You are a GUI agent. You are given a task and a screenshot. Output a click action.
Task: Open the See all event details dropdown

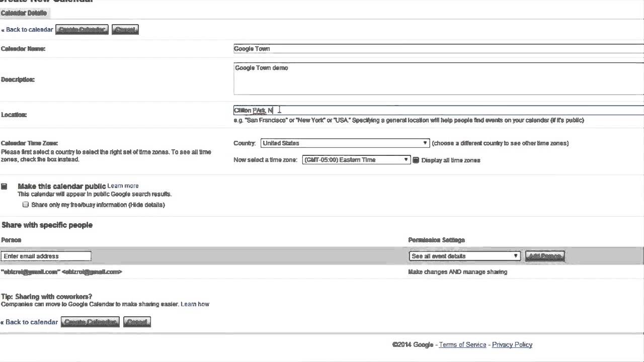coord(464,256)
